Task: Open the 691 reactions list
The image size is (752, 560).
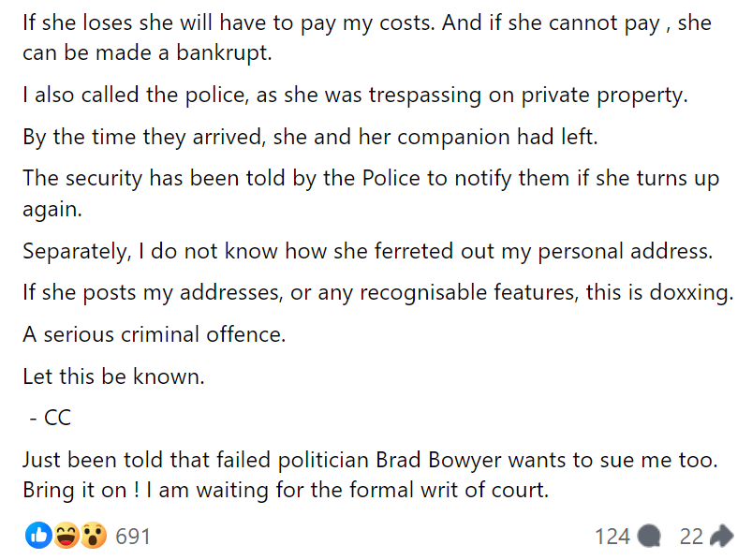Action: click(x=133, y=537)
